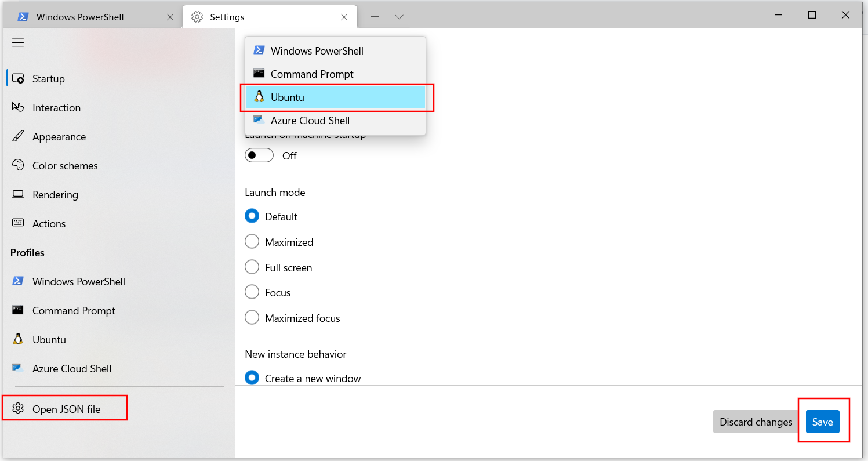The width and height of the screenshot is (868, 461).
Task: Click the Off label next to the toggle
Action: click(x=289, y=155)
